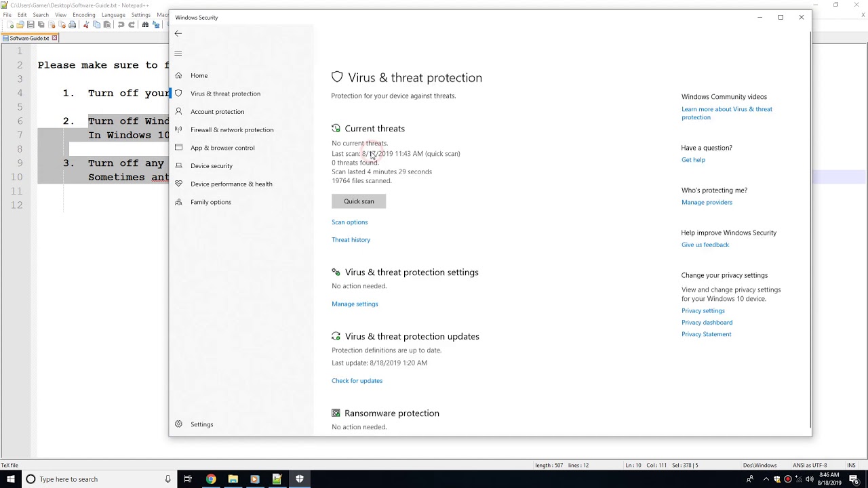
Task: Open Learn more about Virus & threat protection
Action: [727, 113]
